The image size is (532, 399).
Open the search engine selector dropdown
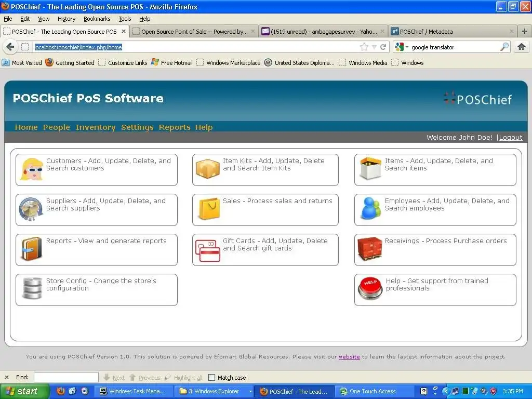pos(402,47)
